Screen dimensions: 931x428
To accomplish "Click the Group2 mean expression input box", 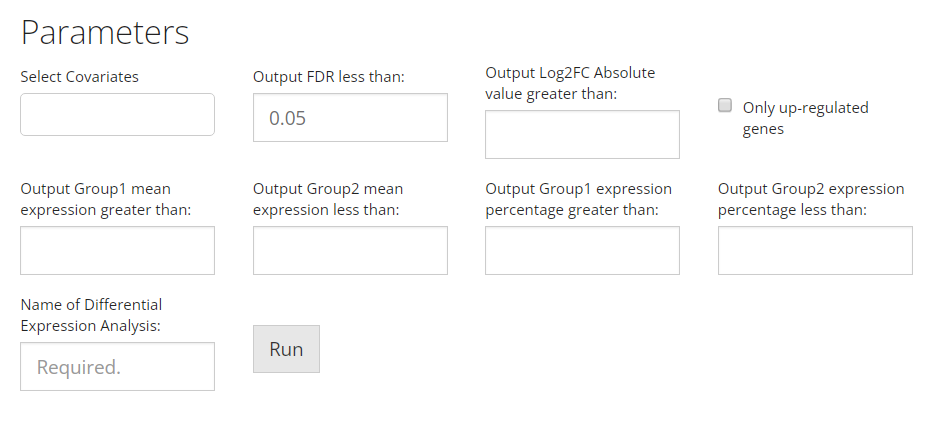I will click(x=350, y=250).
